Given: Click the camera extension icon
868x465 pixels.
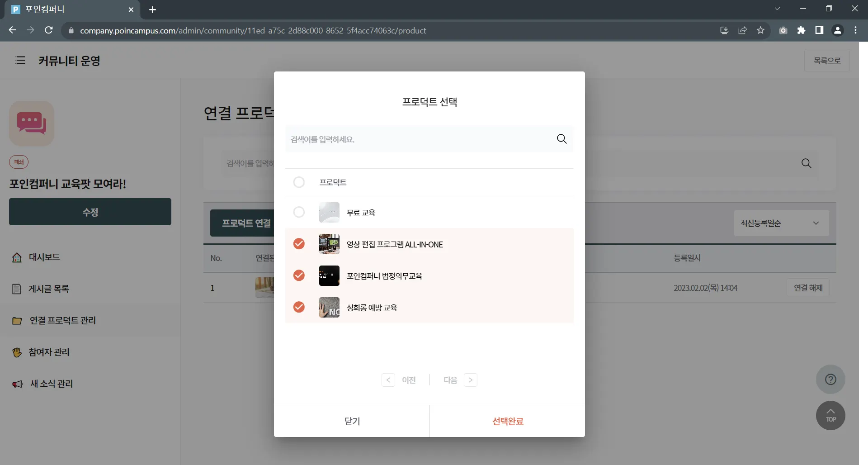Looking at the screenshot, I should click(783, 30).
